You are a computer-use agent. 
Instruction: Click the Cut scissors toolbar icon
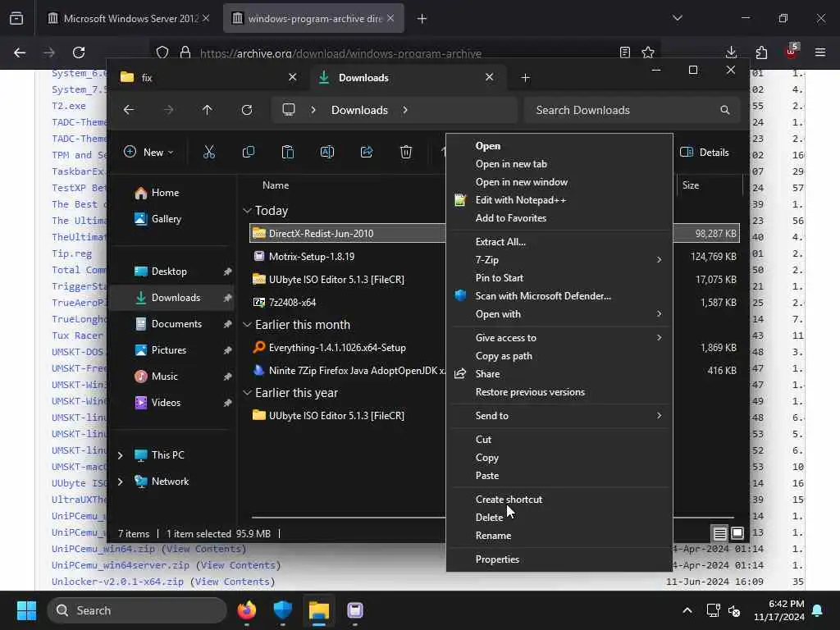pyautogui.click(x=209, y=152)
